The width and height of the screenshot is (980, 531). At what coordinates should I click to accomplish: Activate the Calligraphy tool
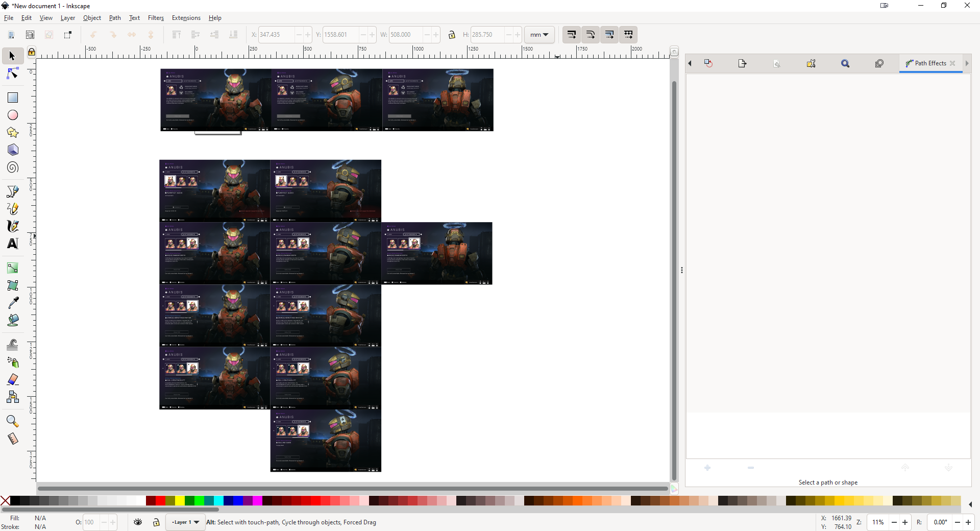(13, 226)
